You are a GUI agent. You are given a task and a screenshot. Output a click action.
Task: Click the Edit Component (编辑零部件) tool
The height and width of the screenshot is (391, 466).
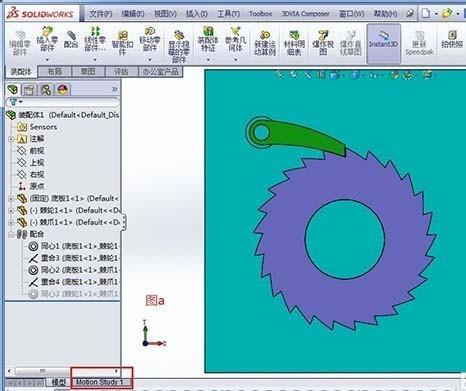coord(20,42)
